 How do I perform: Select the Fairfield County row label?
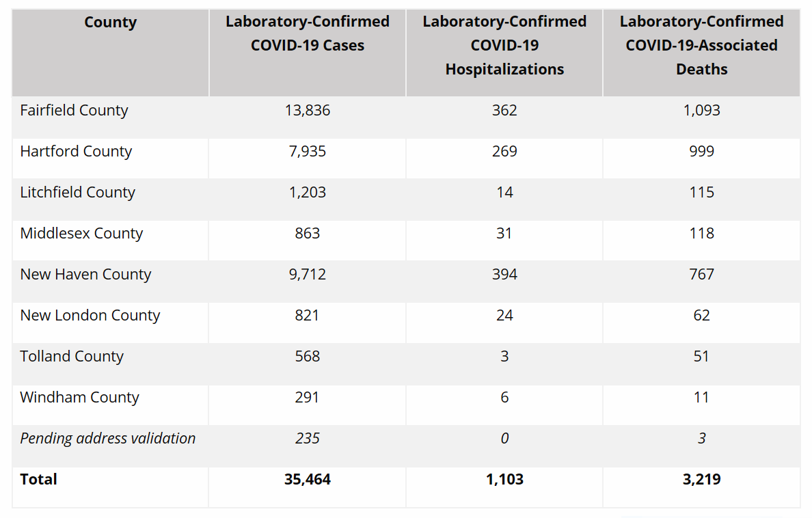(74, 111)
